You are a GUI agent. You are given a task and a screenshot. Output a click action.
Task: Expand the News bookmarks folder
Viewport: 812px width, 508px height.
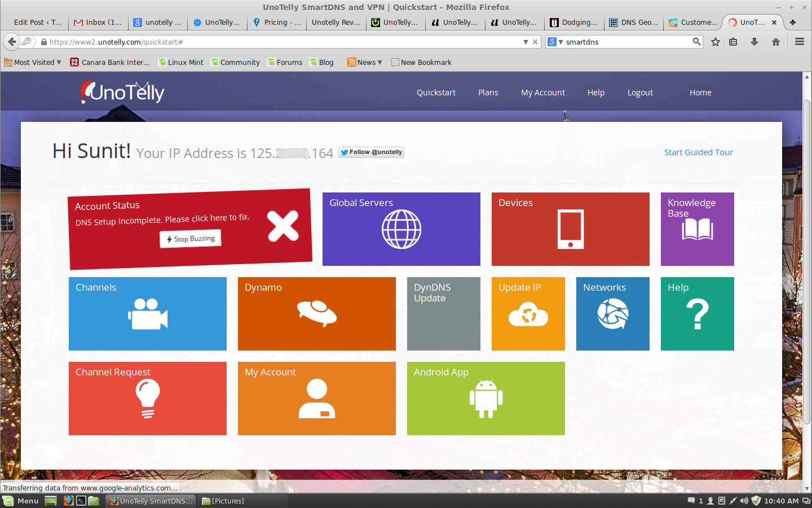point(365,62)
